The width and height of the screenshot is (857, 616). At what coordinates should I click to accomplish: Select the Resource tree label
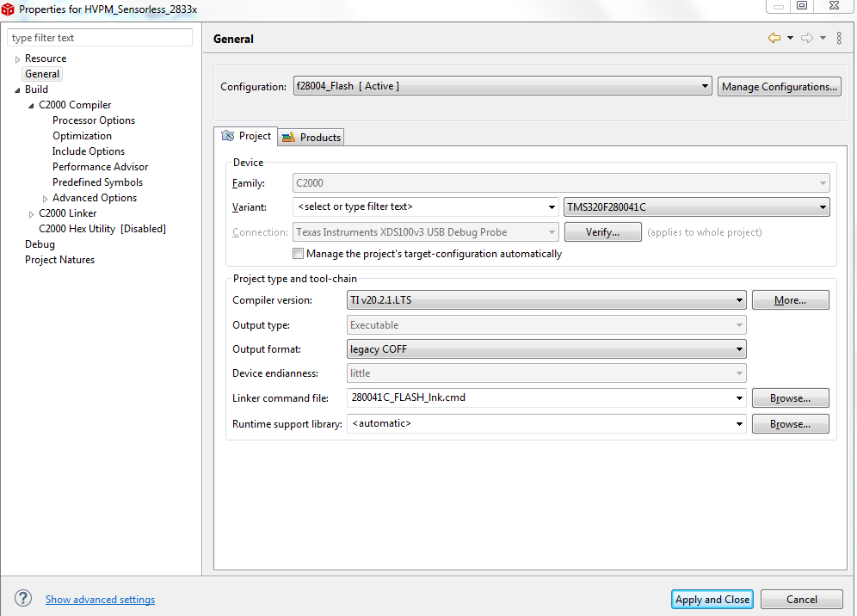click(46, 59)
